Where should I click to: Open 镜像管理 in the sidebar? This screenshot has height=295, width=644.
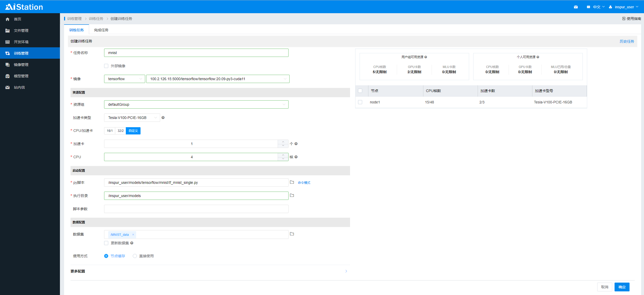pos(21,65)
